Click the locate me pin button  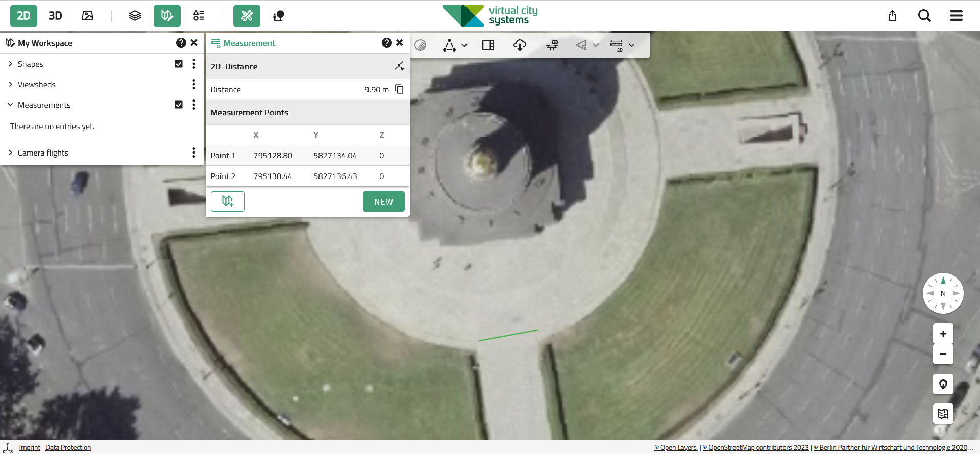[943, 384]
